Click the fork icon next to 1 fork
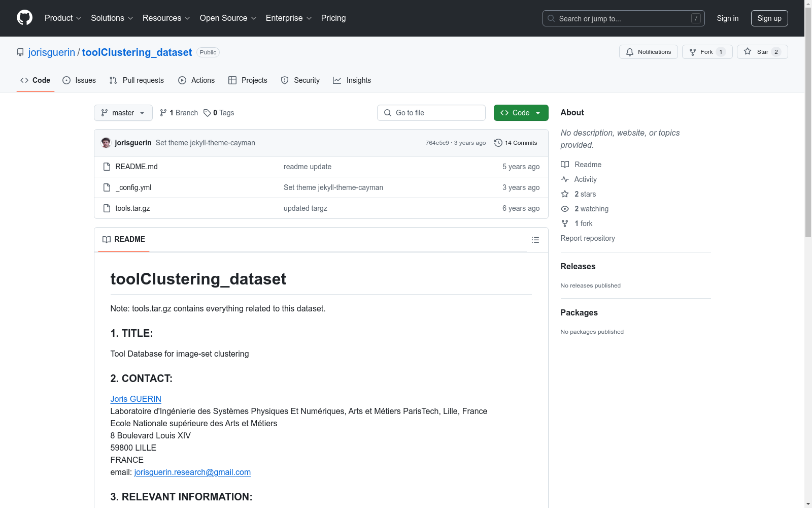The image size is (812, 508). pyautogui.click(x=565, y=224)
